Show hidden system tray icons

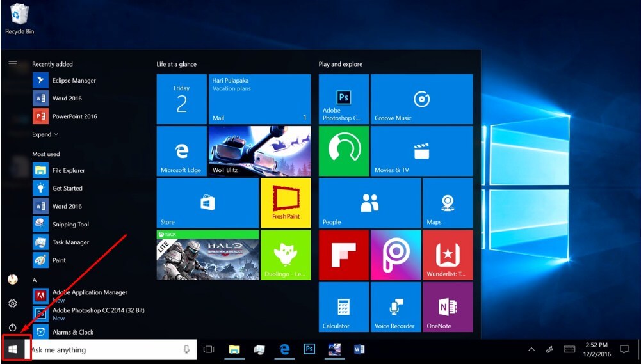pos(531,349)
